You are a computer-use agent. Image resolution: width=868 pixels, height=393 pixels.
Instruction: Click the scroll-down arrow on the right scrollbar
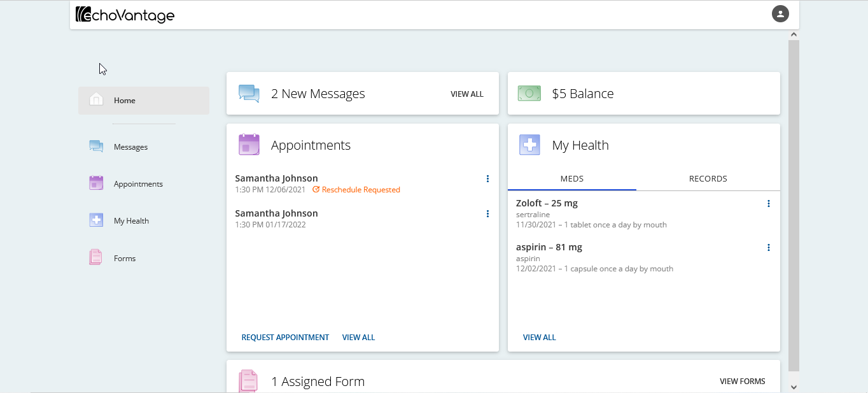point(794,387)
